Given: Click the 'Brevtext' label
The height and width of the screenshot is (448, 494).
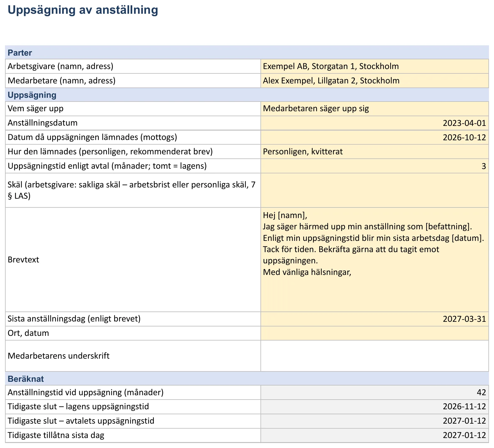Looking at the screenshot, I should coord(23,260).
